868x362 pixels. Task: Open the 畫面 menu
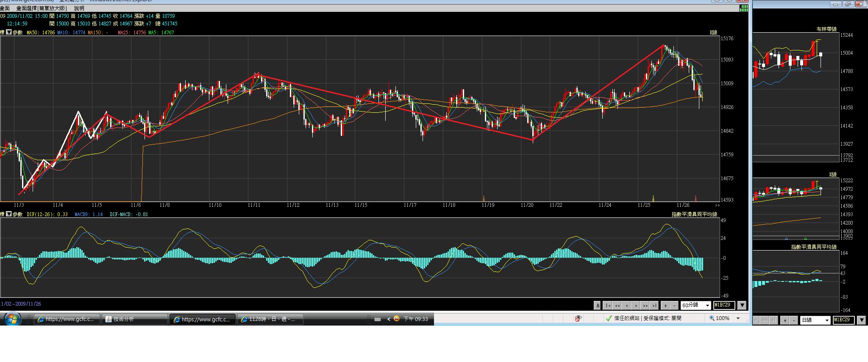pos(5,8)
